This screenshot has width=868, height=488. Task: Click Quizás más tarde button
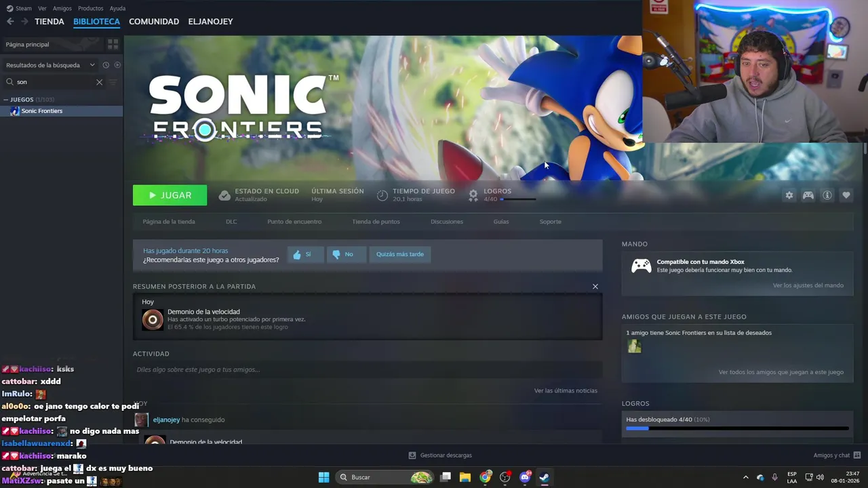click(x=400, y=254)
